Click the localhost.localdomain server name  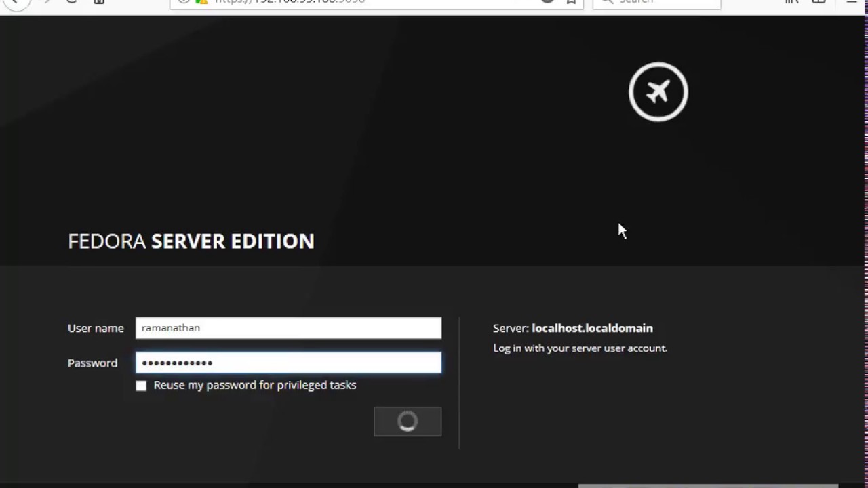tap(592, 328)
